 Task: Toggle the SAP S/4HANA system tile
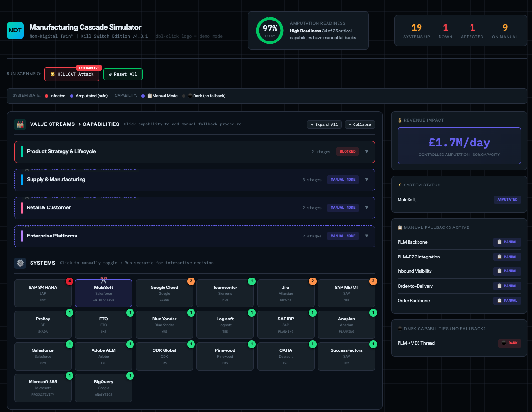(x=42, y=293)
